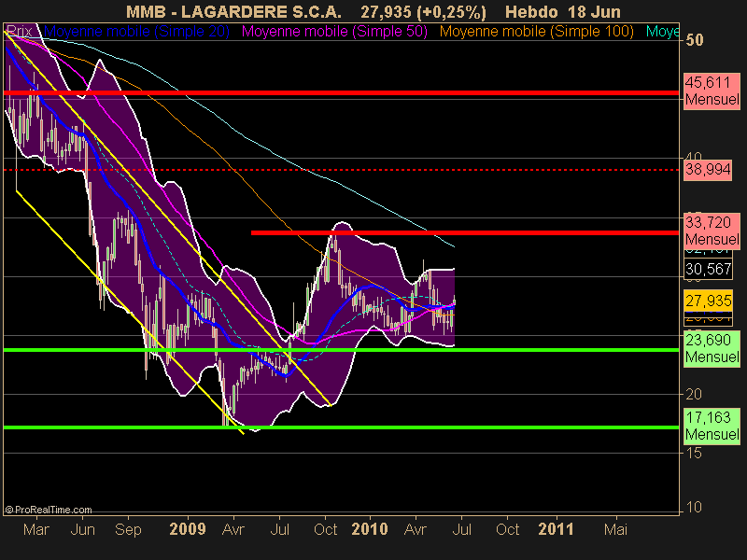
Task: Select the 27,935 (+0,25%) quote in title
Action: tap(423, 12)
